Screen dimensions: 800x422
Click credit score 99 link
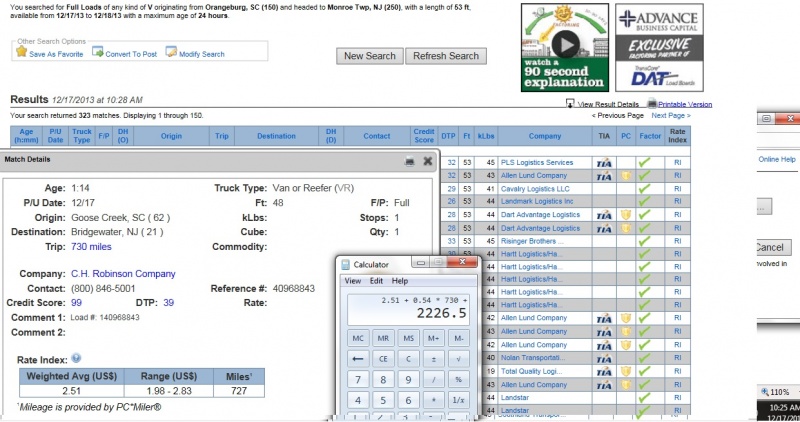tap(76, 303)
